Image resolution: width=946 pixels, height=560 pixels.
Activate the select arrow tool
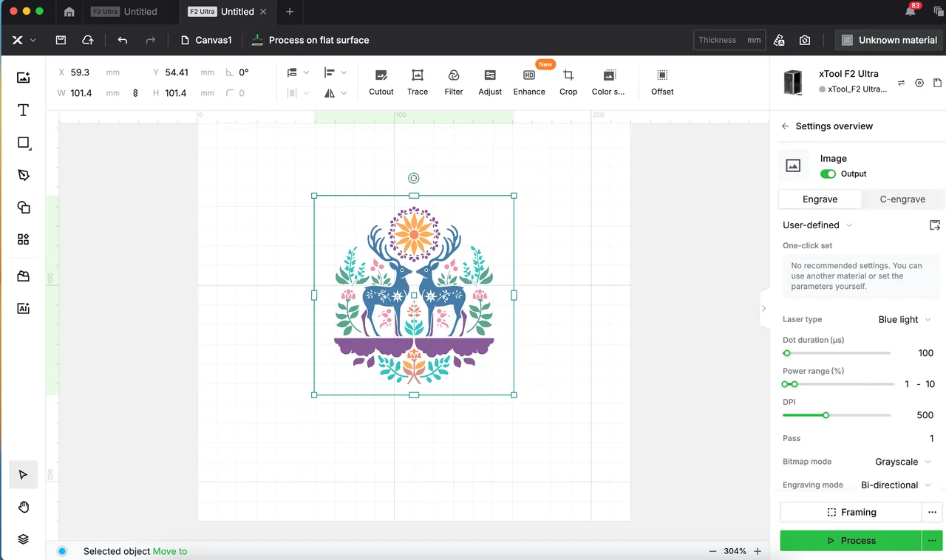(23, 474)
